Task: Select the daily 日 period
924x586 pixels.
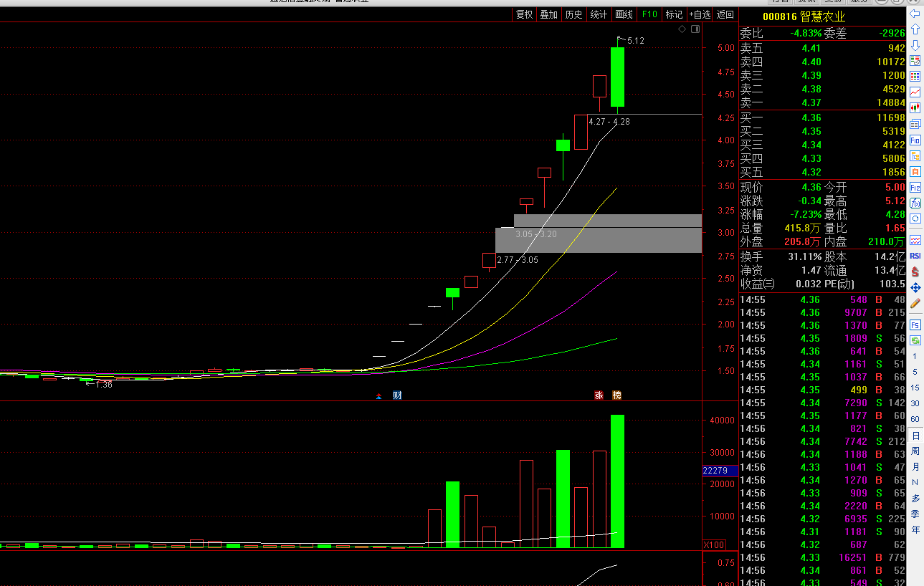Action: pos(915,436)
